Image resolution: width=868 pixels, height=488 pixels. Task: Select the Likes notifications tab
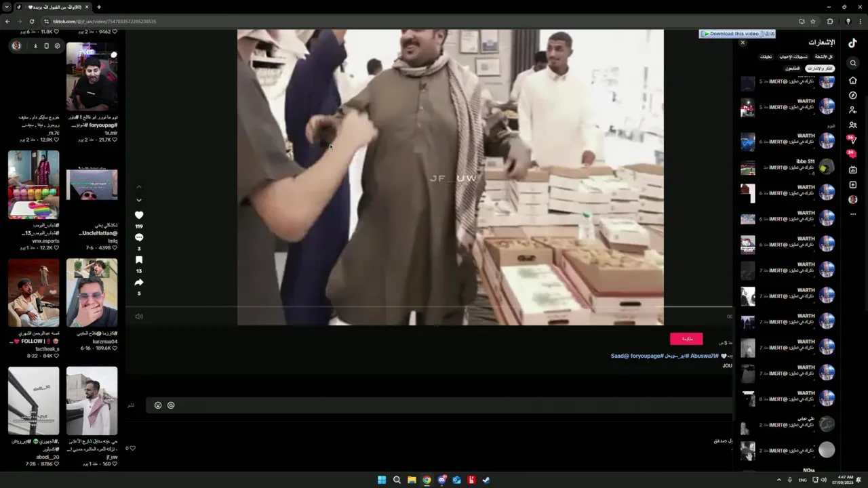click(x=793, y=57)
